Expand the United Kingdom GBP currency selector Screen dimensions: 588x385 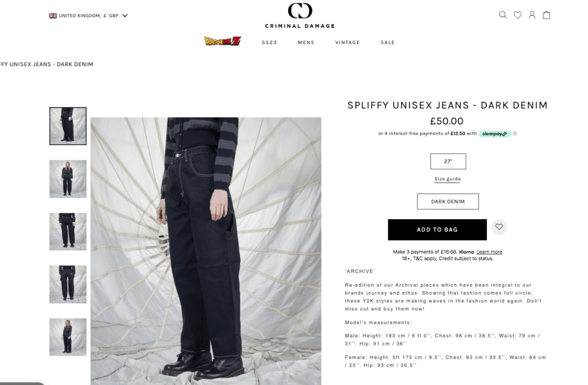88,15
